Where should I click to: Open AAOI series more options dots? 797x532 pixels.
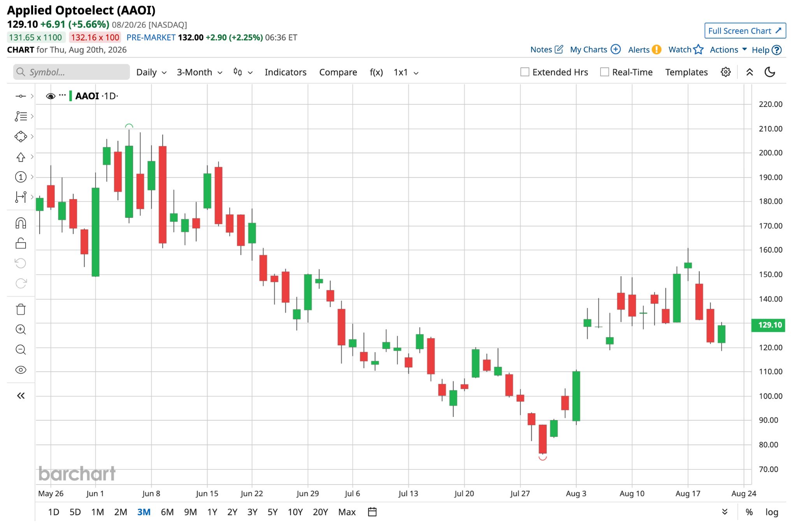tap(62, 95)
